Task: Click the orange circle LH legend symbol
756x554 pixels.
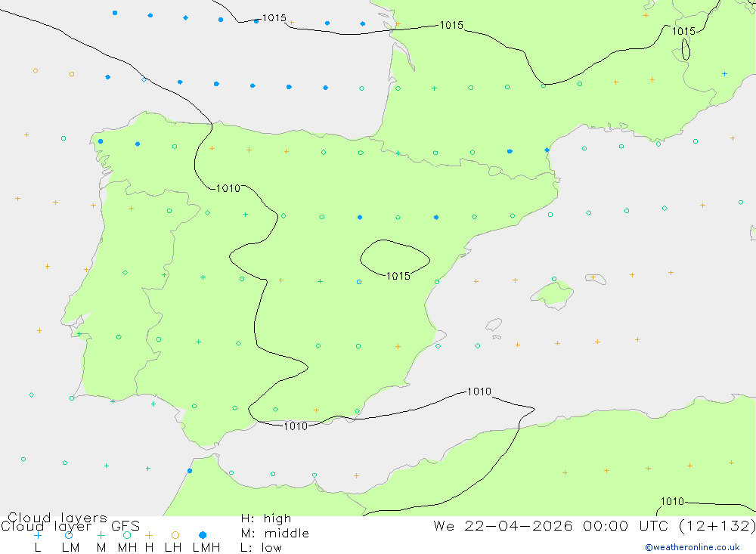Action: [175, 535]
